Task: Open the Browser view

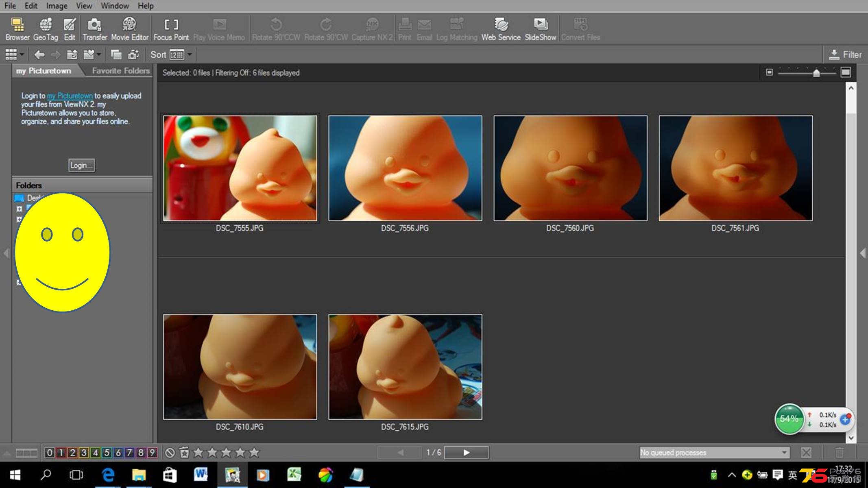Action: click(17, 29)
